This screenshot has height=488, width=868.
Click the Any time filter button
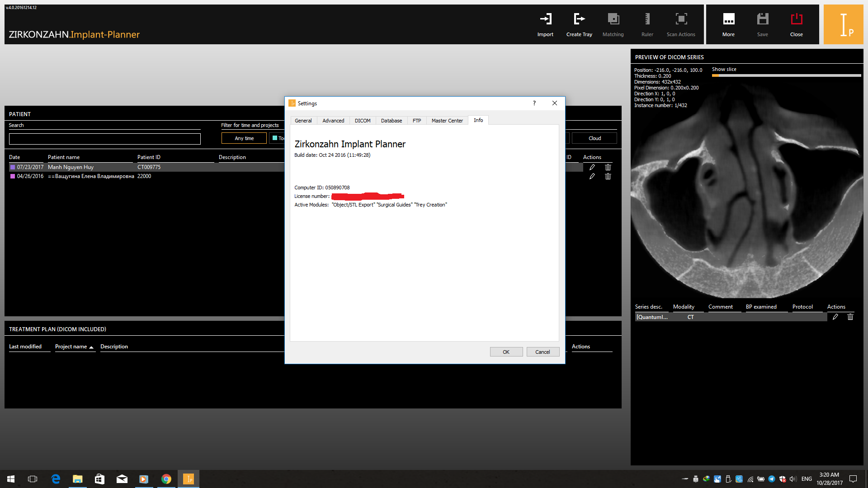pyautogui.click(x=244, y=138)
